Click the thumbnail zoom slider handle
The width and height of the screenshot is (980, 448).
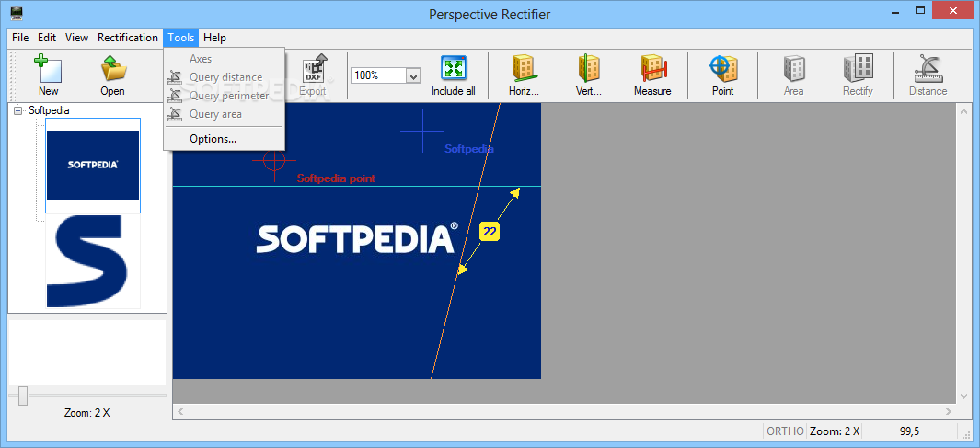(x=23, y=396)
